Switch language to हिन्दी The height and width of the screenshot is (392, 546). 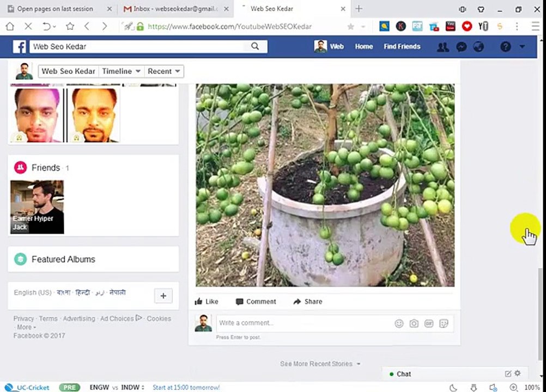82,292
